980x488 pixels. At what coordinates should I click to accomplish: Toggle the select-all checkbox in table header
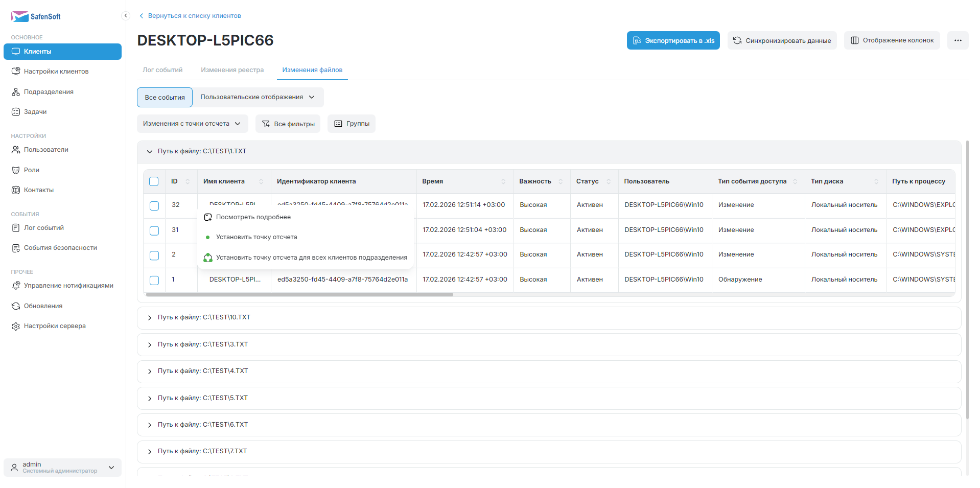click(154, 181)
